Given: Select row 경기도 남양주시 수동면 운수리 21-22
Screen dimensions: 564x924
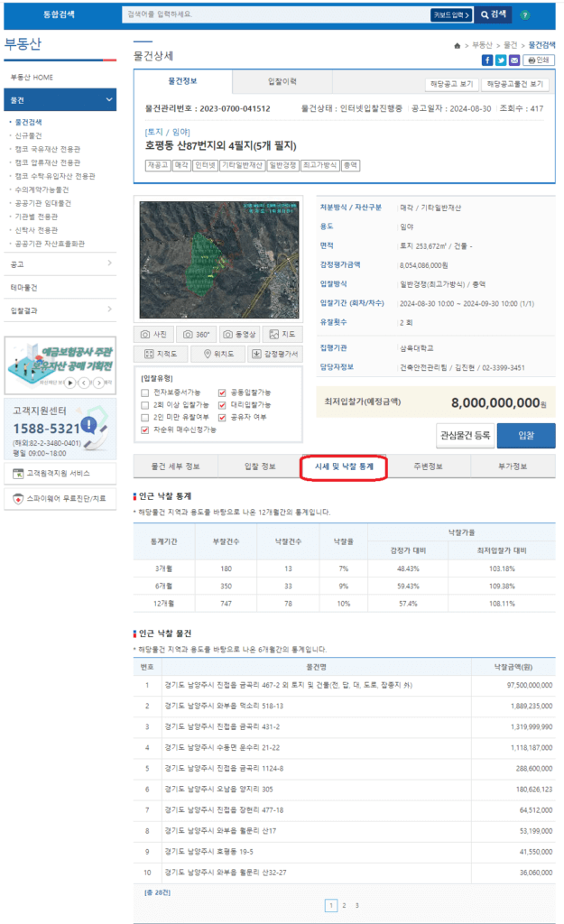Looking at the screenshot, I should tap(344, 748).
